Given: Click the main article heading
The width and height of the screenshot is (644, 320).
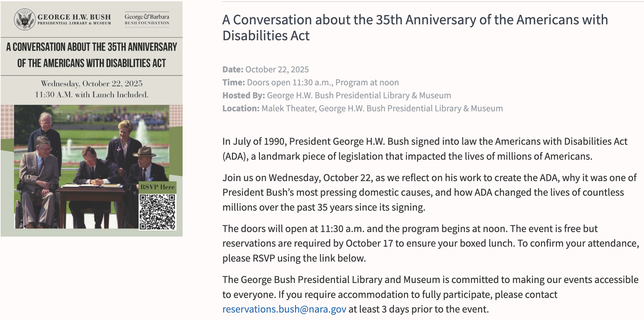Looking at the screenshot, I should pos(415,28).
